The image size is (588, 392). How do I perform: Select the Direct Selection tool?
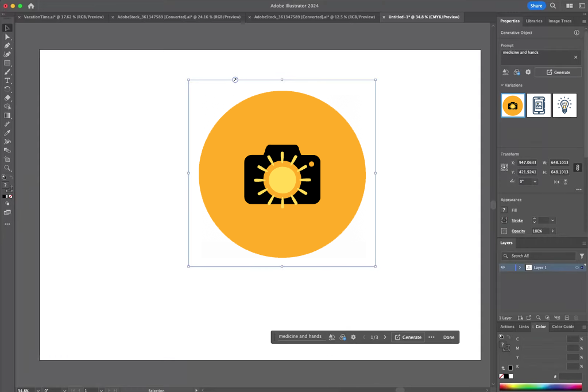tap(7, 37)
